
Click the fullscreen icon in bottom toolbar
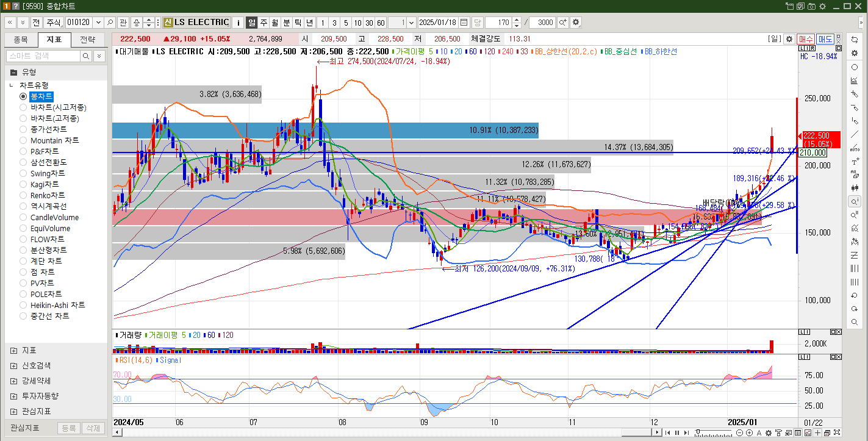click(x=837, y=432)
